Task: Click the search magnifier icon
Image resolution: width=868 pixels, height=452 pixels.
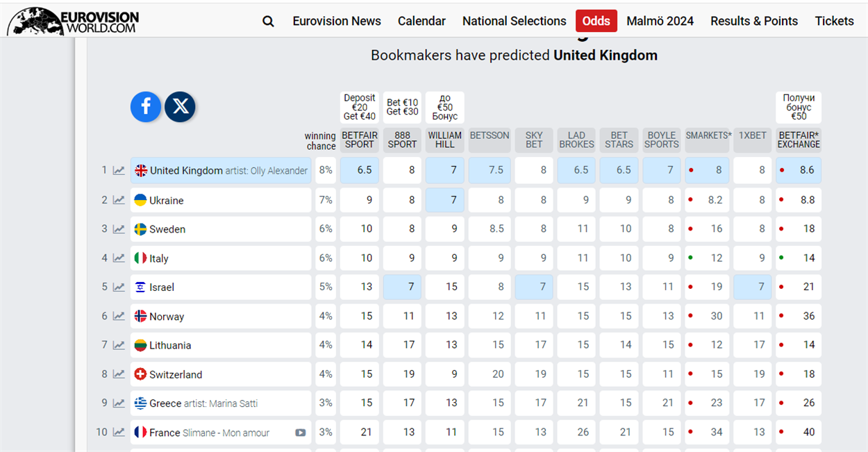Action: click(268, 21)
